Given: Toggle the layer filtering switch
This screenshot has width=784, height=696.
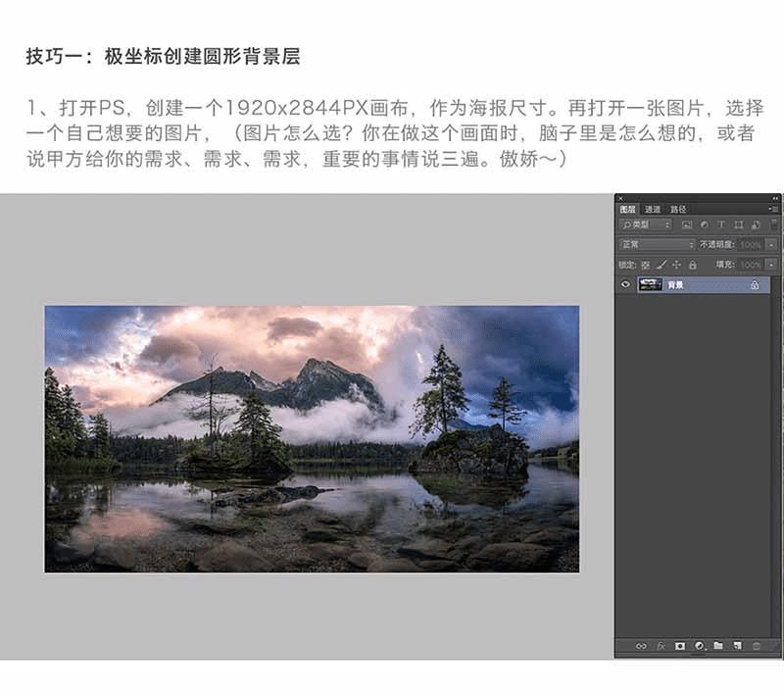Looking at the screenshot, I should coord(774,224).
